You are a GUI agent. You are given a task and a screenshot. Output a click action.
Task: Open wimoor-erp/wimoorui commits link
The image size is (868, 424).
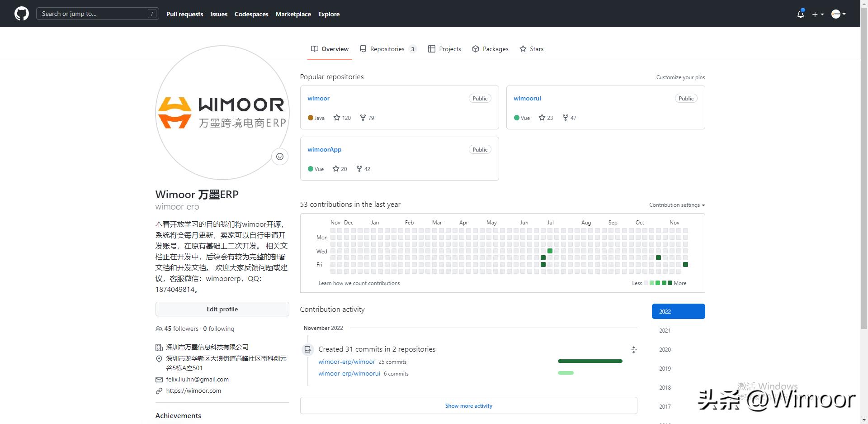349,373
